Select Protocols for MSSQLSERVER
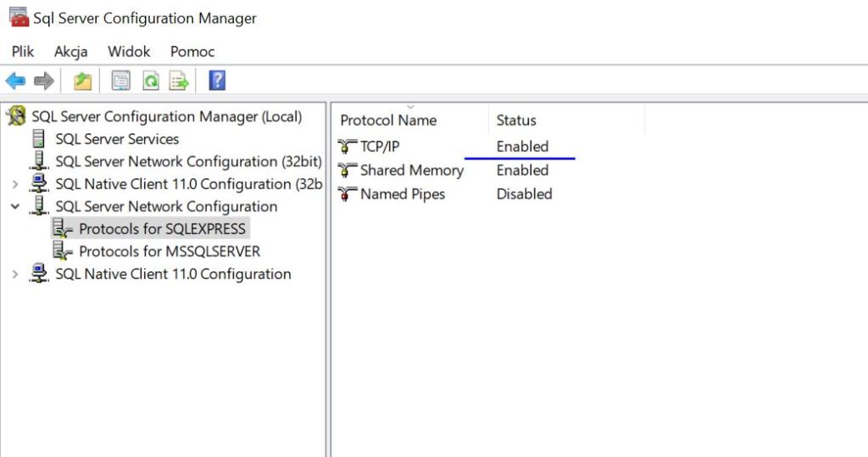Viewport: 868px width, 457px height. (170, 252)
